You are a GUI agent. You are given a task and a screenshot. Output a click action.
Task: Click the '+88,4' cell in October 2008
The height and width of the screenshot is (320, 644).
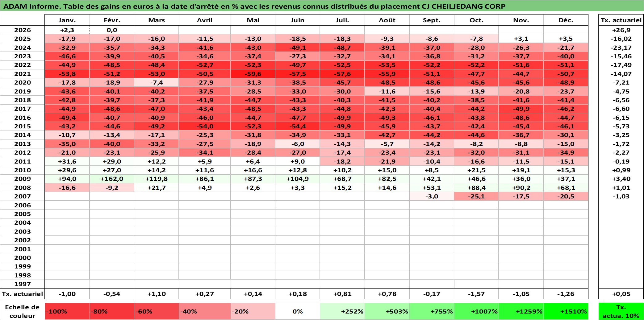pyautogui.click(x=476, y=188)
